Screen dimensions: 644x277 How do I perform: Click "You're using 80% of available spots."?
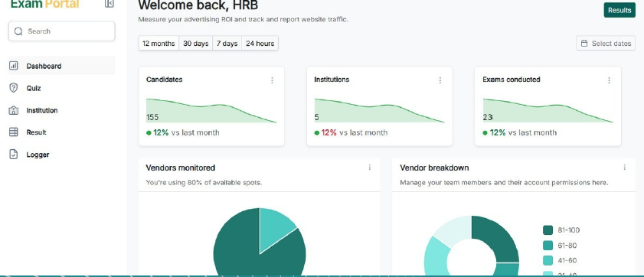click(x=204, y=183)
